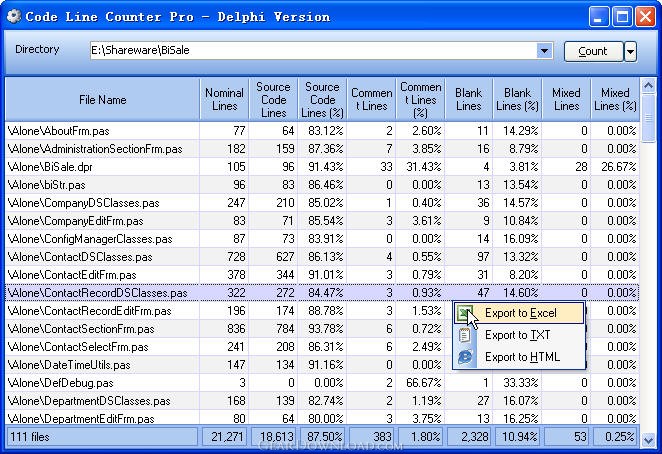Screen dimensions: 662x454
Task: Click the Excel icon in context menu
Action: coord(464,313)
